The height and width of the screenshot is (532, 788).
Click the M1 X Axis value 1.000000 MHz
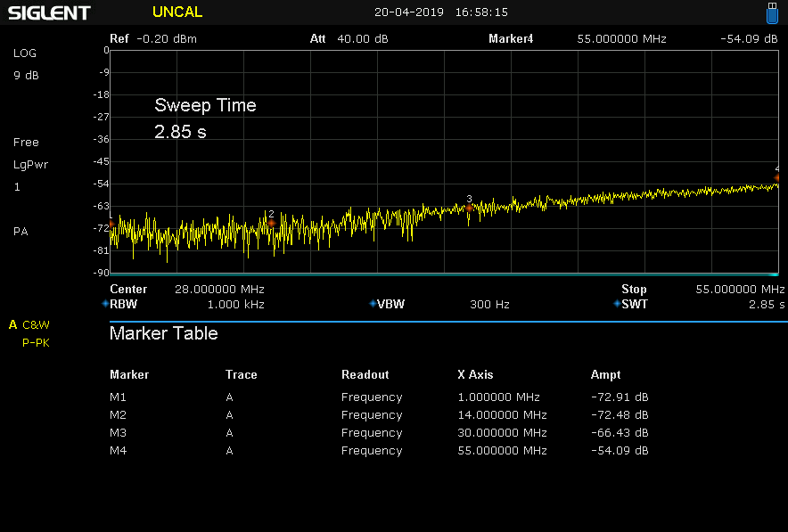click(x=498, y=397)
